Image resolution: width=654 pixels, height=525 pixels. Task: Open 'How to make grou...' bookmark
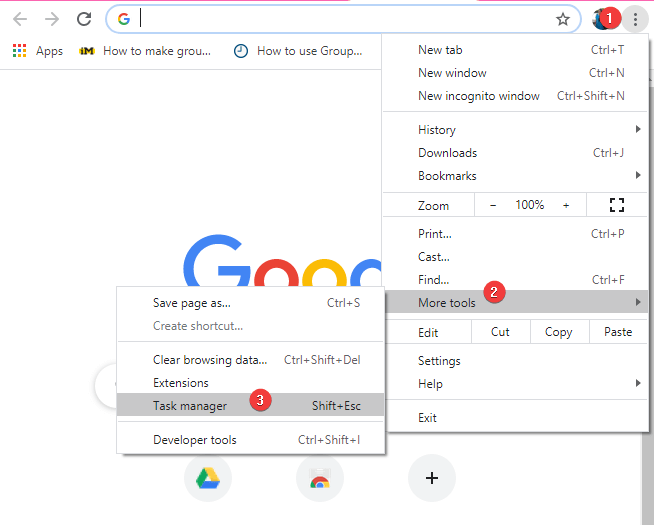click(145, 51)
